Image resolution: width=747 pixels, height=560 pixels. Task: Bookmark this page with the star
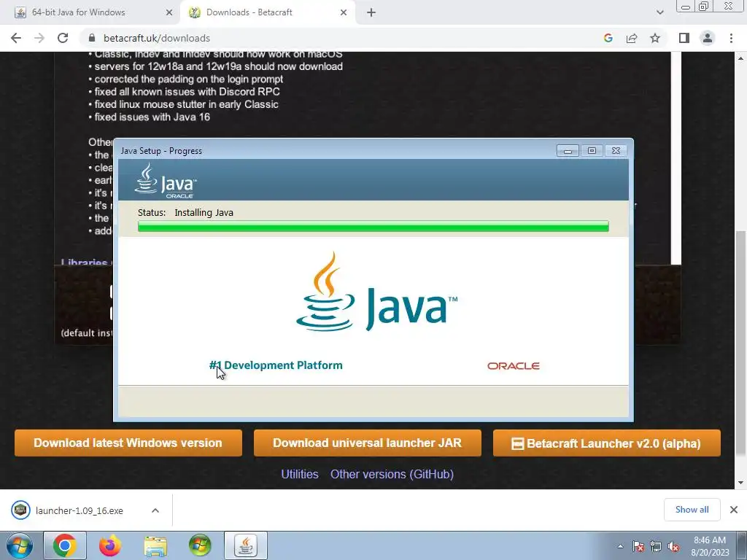click(655, 38)
